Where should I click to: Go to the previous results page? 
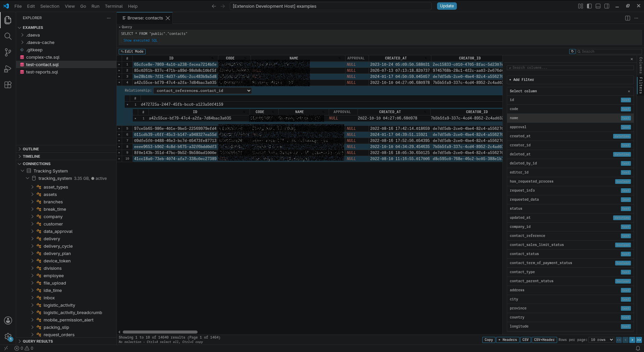pyautogui.click(x=626, y=340)
